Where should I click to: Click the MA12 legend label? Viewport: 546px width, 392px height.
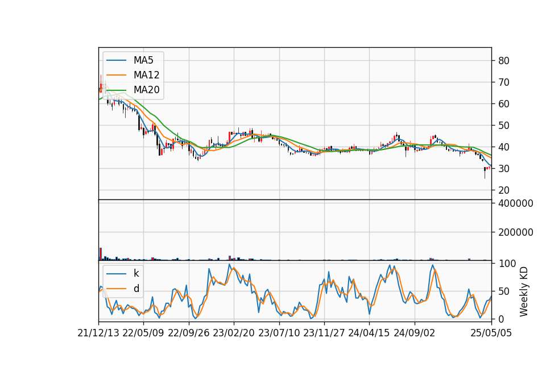tap(146, 75)
